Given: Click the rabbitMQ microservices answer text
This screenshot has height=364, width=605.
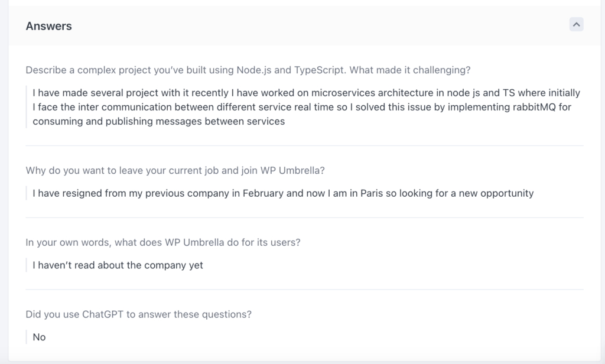Looking at the screenshot, I should (307, 107).
